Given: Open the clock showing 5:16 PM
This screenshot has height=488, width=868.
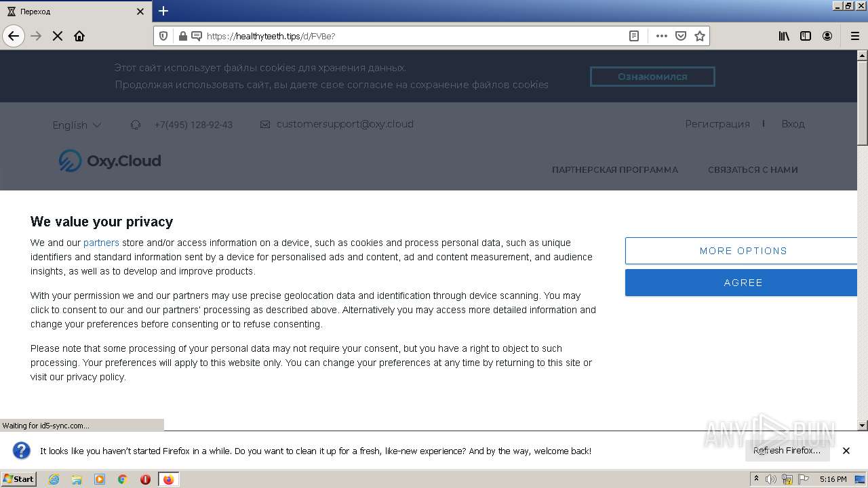Looking at the screenshot, I should 833,479.
